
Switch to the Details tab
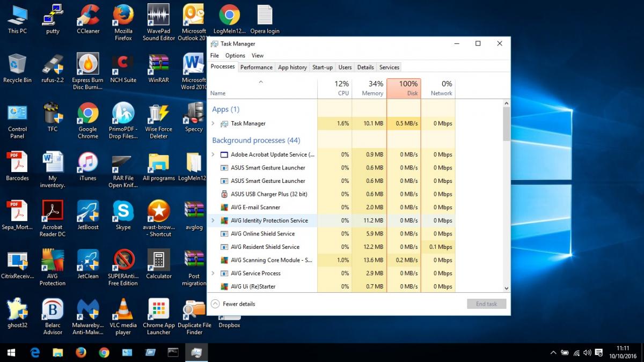coord(365,68)
